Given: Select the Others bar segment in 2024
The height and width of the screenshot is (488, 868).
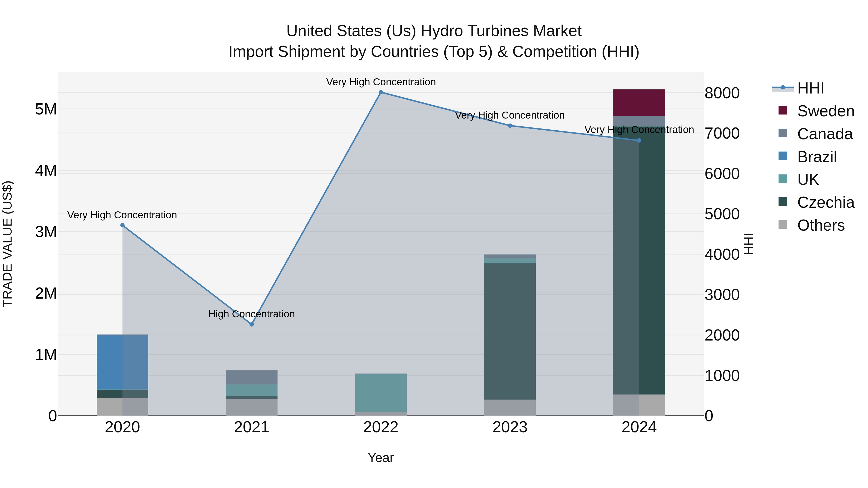Looking at the screenshot, I should (639, 405).
